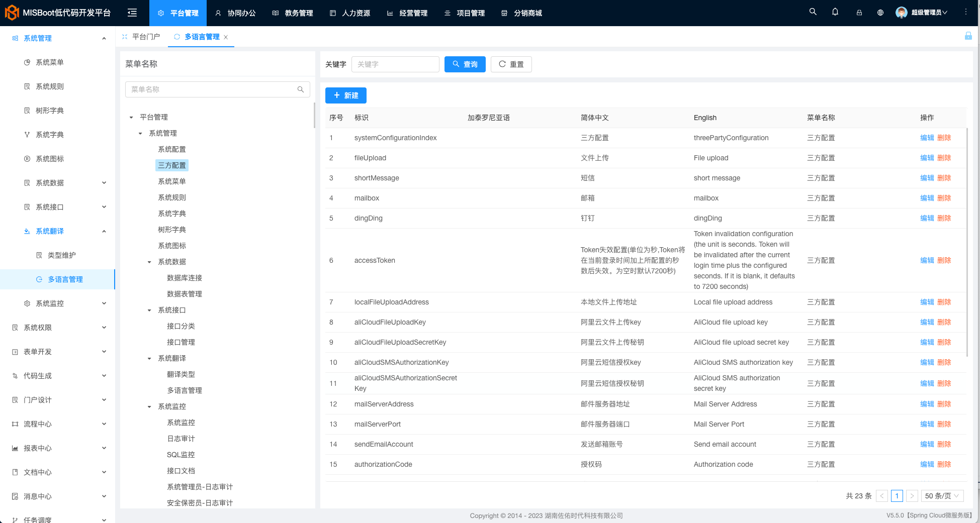Screen dimensions: 980x523
Task: Open the 50 条/页 page size dropdown
Action: click(942, 496)
